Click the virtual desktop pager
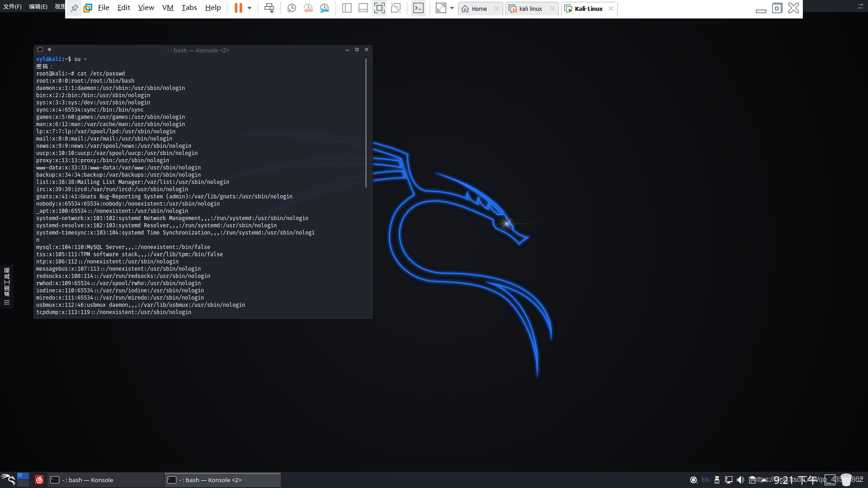This screenshot has width=868, height=488. tap(23, 479)
